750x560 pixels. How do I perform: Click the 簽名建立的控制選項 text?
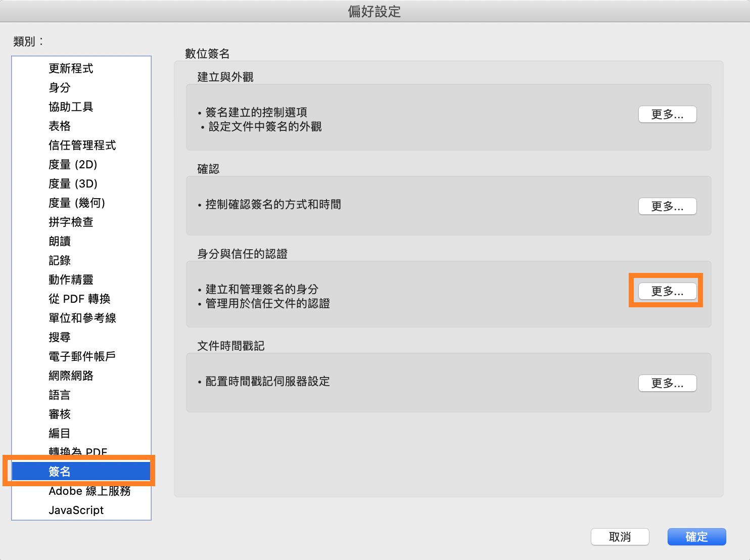256,112
